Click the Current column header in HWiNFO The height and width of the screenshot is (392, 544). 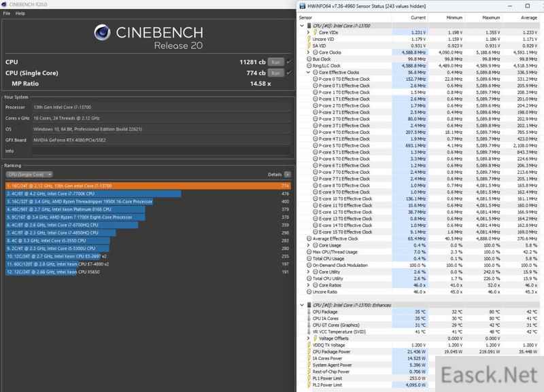pyautogui.click(x=418, y=18)
